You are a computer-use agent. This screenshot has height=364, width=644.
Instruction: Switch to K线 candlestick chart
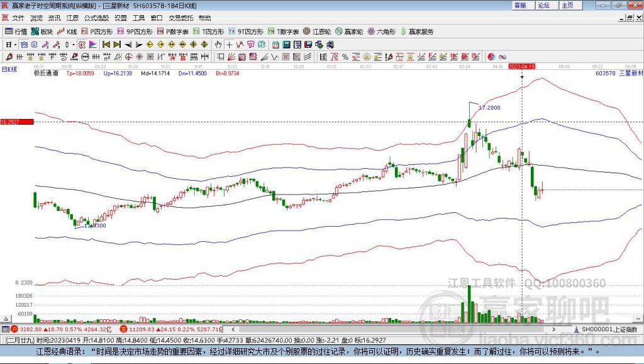67,31
